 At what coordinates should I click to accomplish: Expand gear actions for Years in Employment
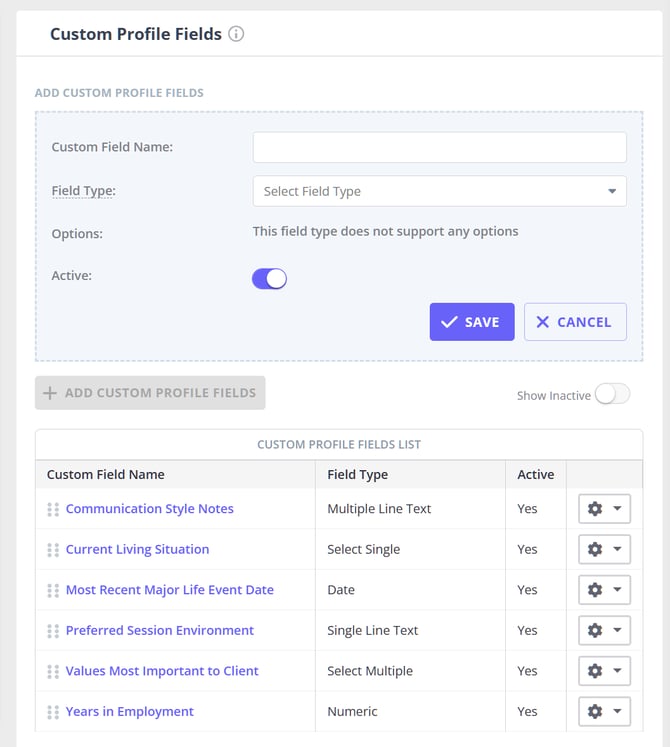click(604, 712)
